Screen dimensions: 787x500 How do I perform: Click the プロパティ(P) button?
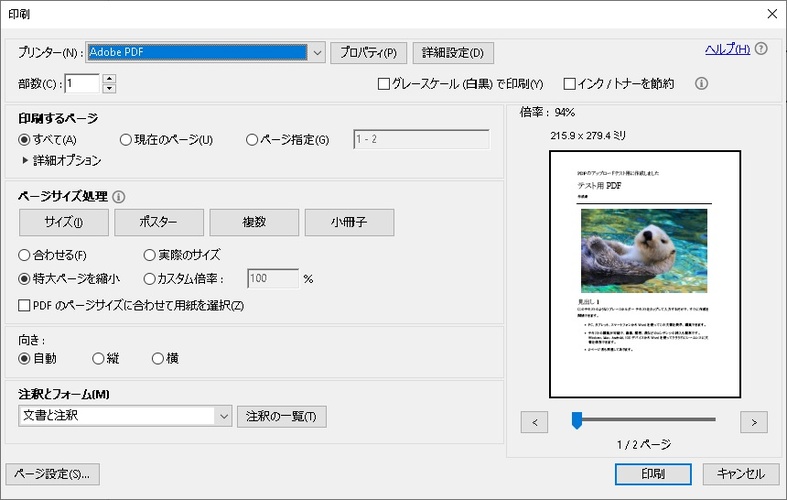click(x=368, y=53)
